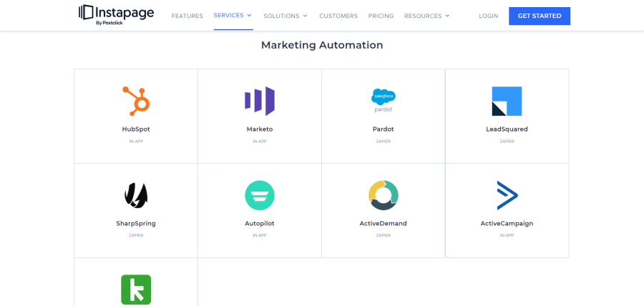Click the IN-APP label under Autopilot
The image size is (644, 306).
(x=260, y=236)
